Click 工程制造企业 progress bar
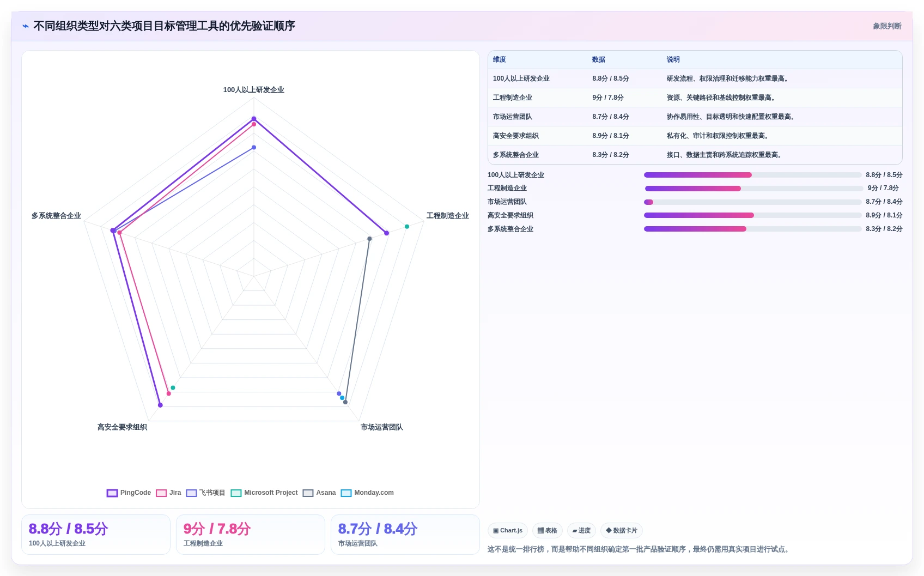 click(x=753, y=189)
